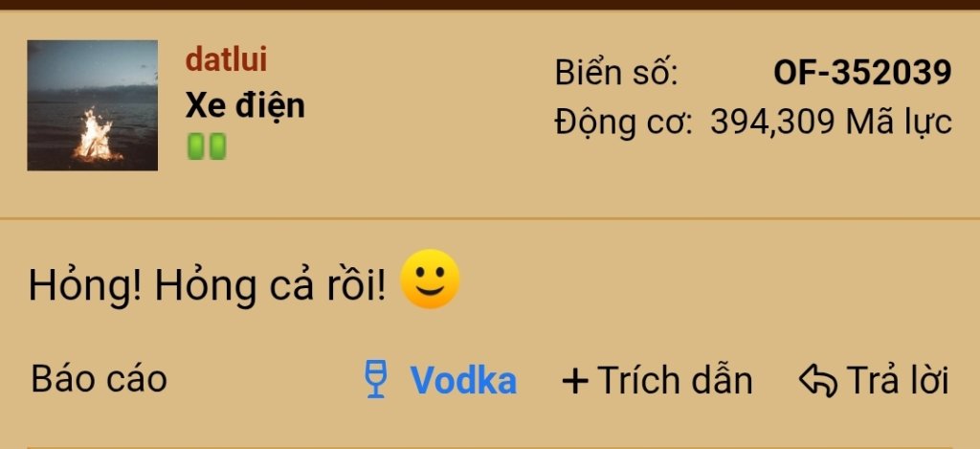
Task: Open plate number OF-352039
Action: coord(862,73)
